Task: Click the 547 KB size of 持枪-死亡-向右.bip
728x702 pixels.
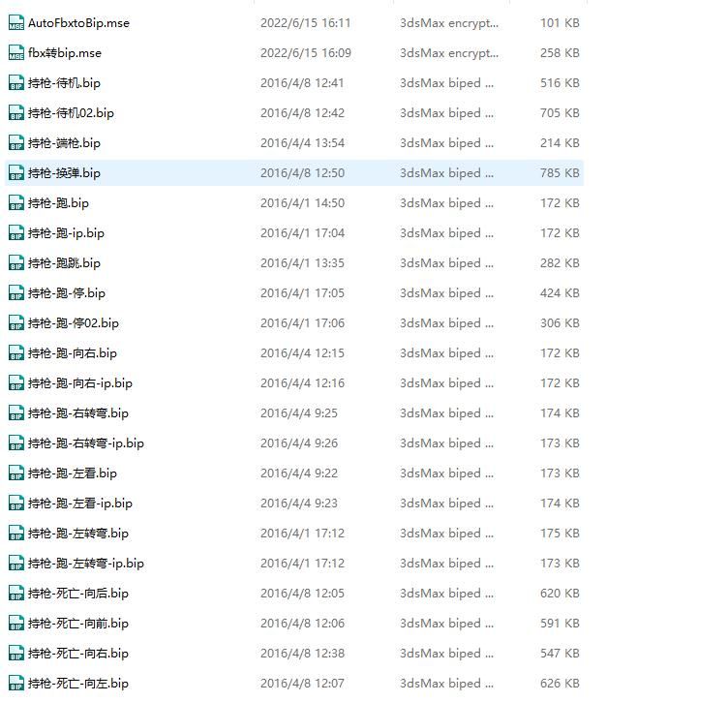Action: click(560, 654)
